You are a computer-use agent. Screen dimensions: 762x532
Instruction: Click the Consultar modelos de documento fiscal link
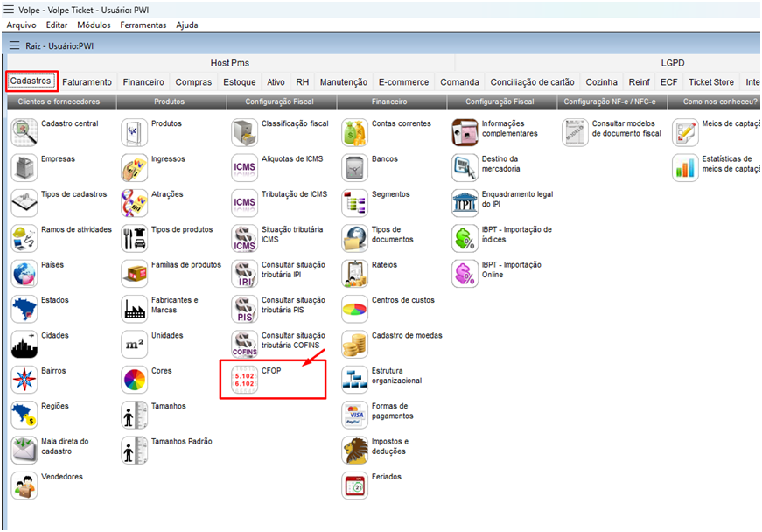624,129
